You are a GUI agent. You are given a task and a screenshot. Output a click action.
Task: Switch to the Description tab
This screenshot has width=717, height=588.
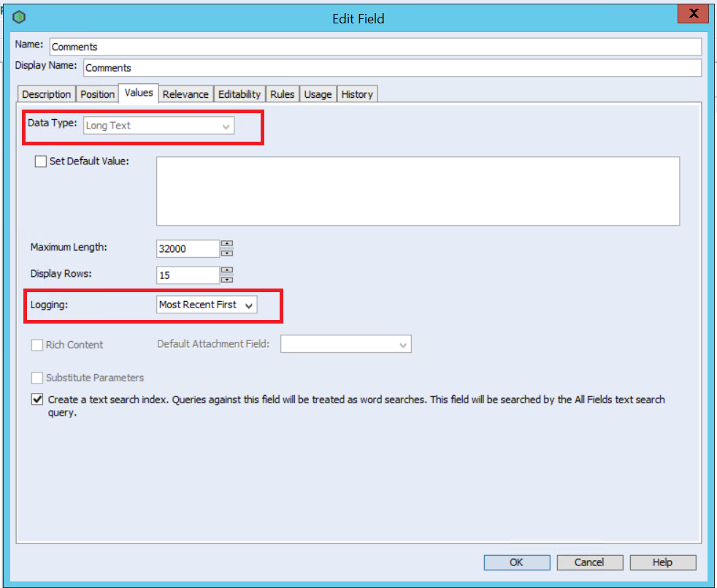pos(46,94)
